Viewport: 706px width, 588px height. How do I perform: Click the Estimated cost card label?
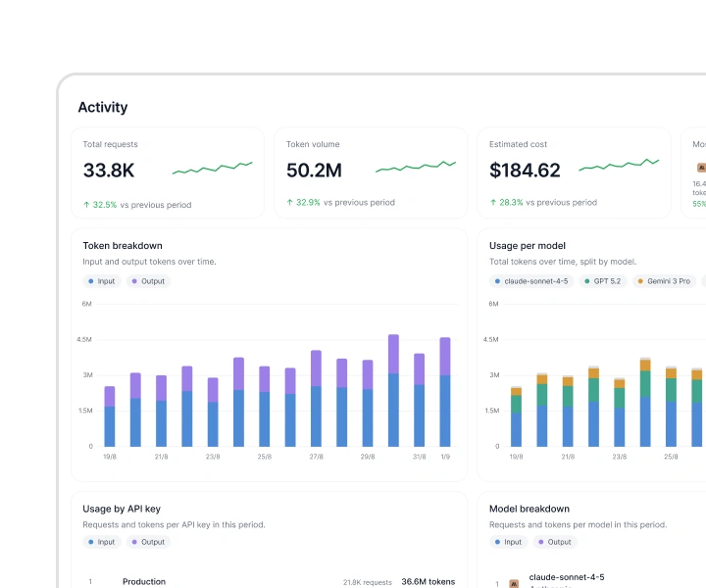coord(519,144)
